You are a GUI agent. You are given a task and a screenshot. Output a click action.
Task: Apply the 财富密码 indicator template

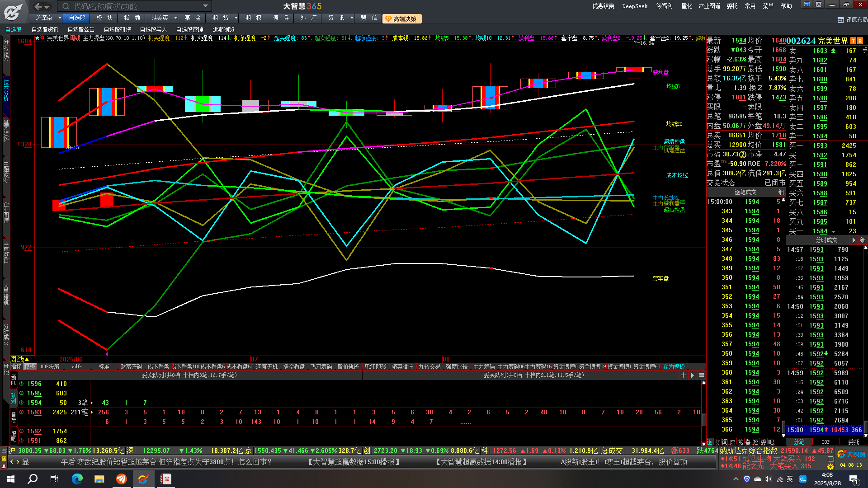[x=131, y=366]
